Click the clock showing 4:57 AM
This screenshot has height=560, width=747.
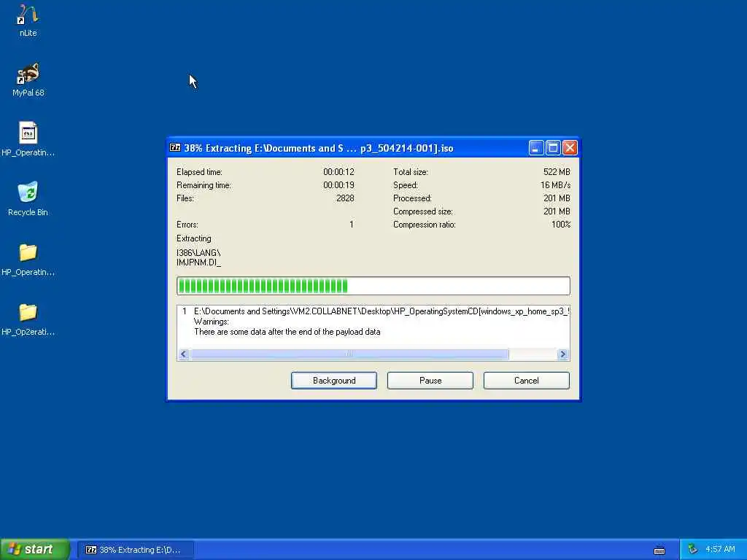(x=720, y=549)
